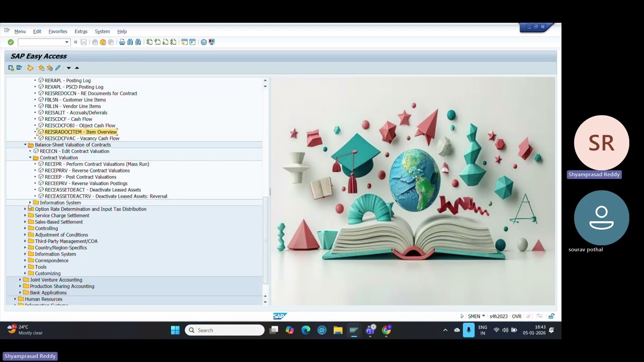
Task: Click the Print icon in toolbar
Action: tap(122, 42)
